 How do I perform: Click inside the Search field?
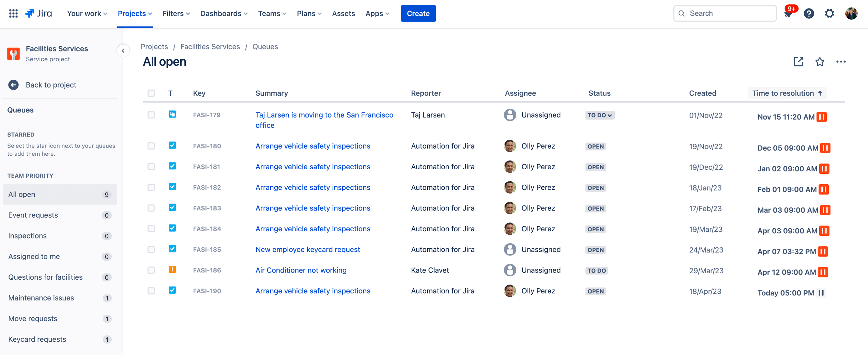(724, 13)
